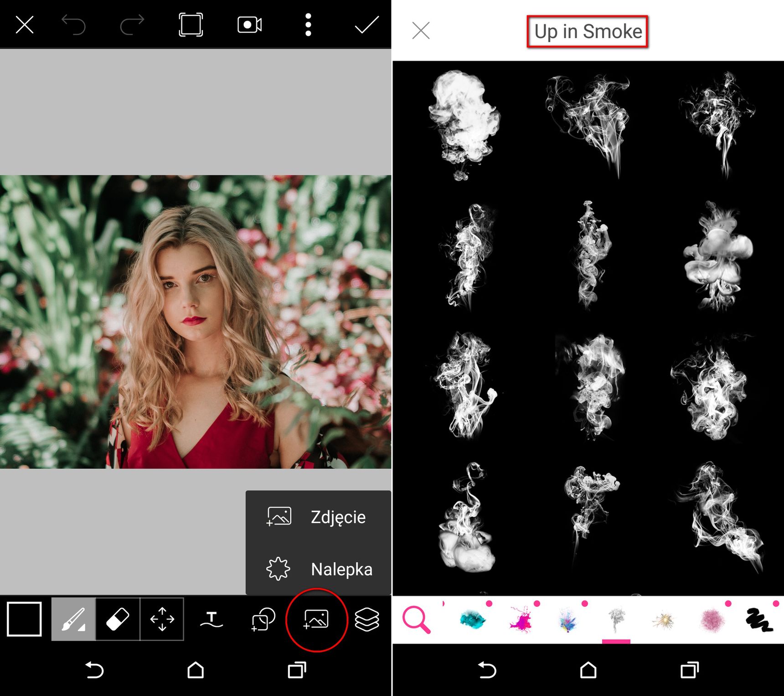Close the Up in Smoke sticker panel
This screenshot has width=784, height=696.
coord(421,31)
